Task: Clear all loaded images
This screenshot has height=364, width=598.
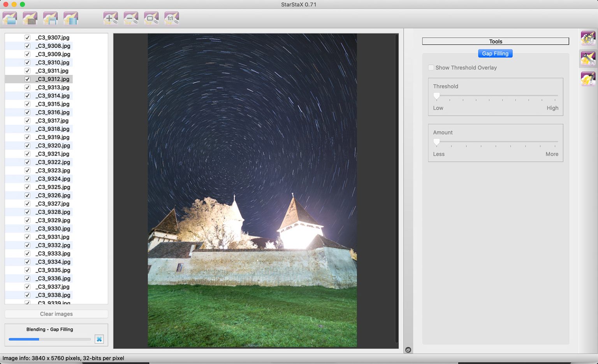Action: pyautogui.click(x=56, y=314)
